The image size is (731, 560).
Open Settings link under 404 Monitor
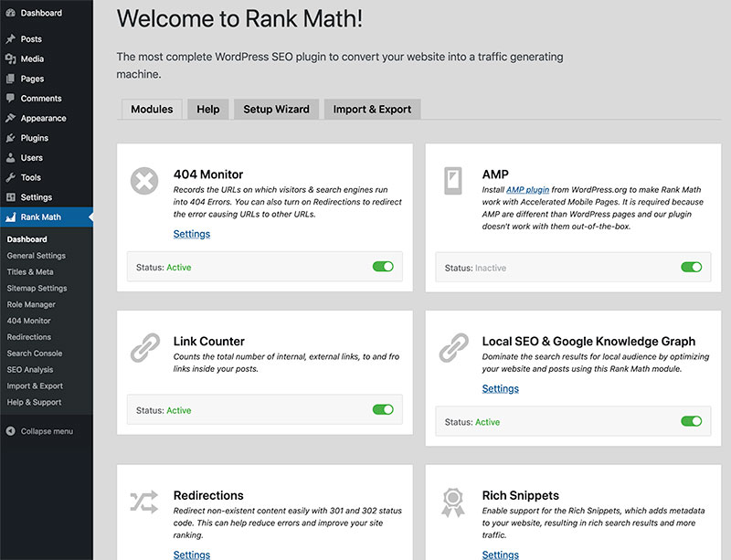[x=192, y=234]
